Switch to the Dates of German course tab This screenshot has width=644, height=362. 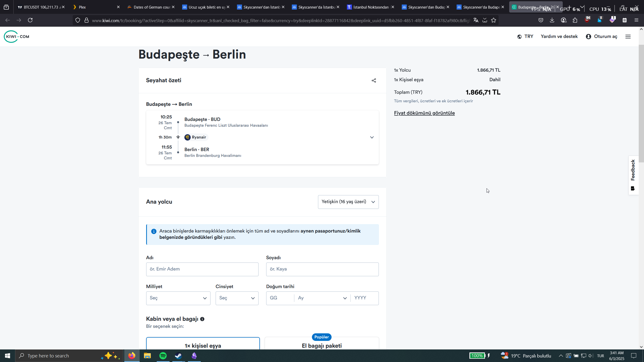tap(150, 7)
